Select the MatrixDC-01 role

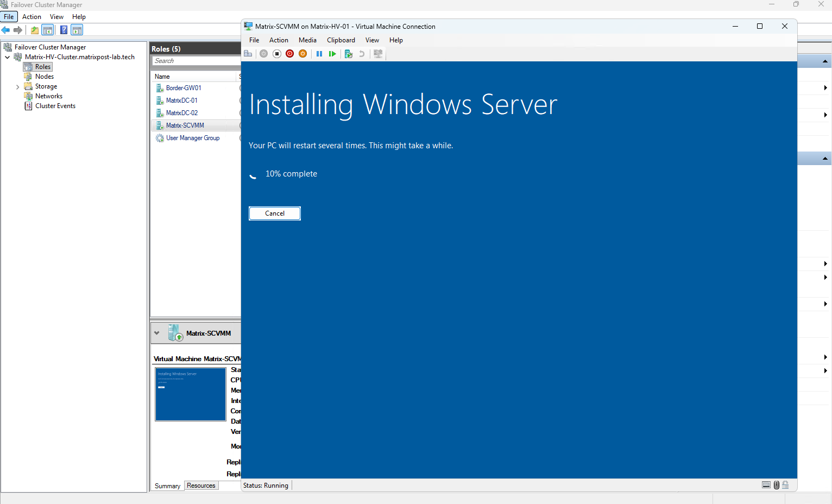pyautogui.click(x=182, y=100)
